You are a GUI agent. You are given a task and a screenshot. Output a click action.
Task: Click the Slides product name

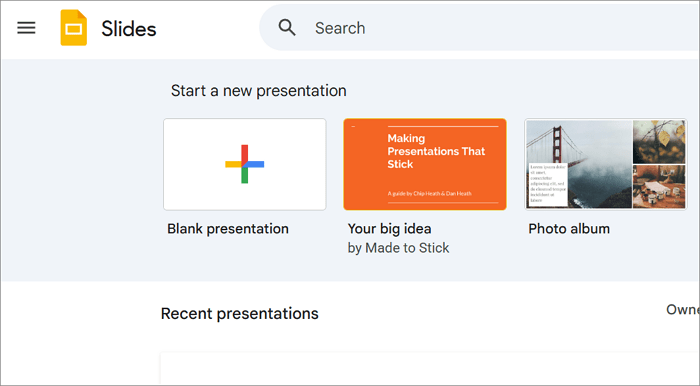(x=129, y=29)
